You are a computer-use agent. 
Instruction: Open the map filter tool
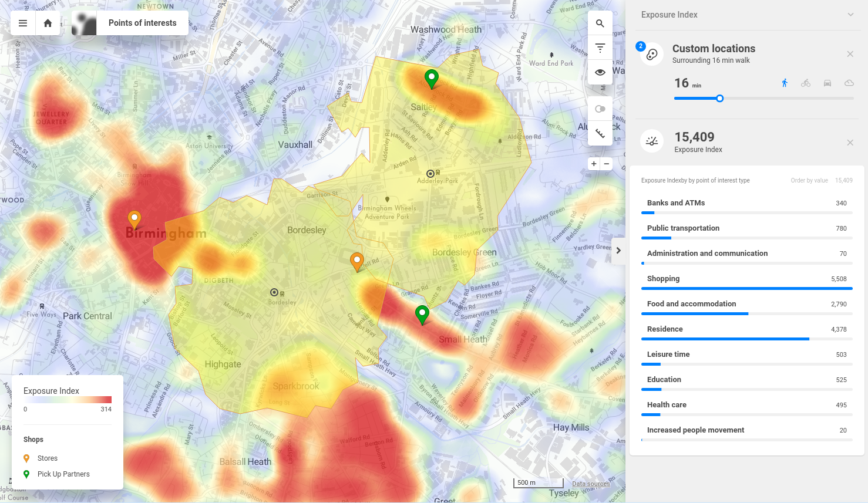pos(600,48)
